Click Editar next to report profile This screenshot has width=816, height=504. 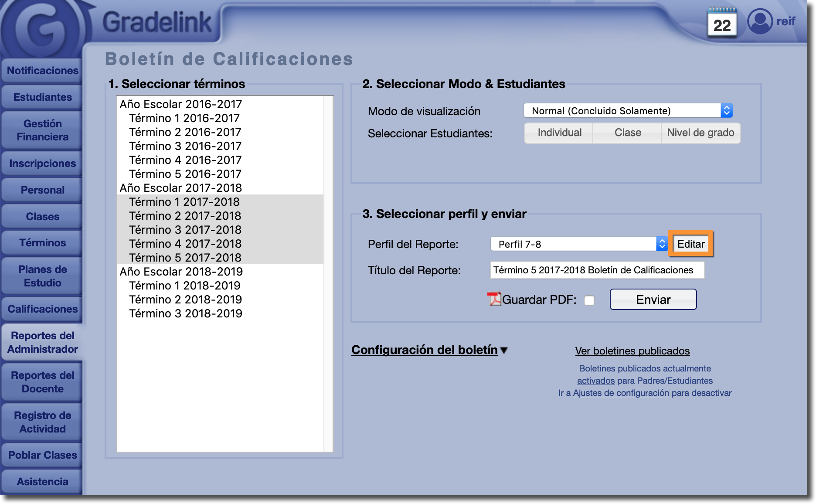690,244
